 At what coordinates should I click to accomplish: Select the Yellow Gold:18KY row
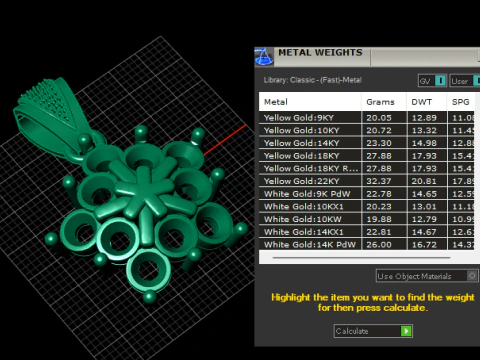point(367,156)
